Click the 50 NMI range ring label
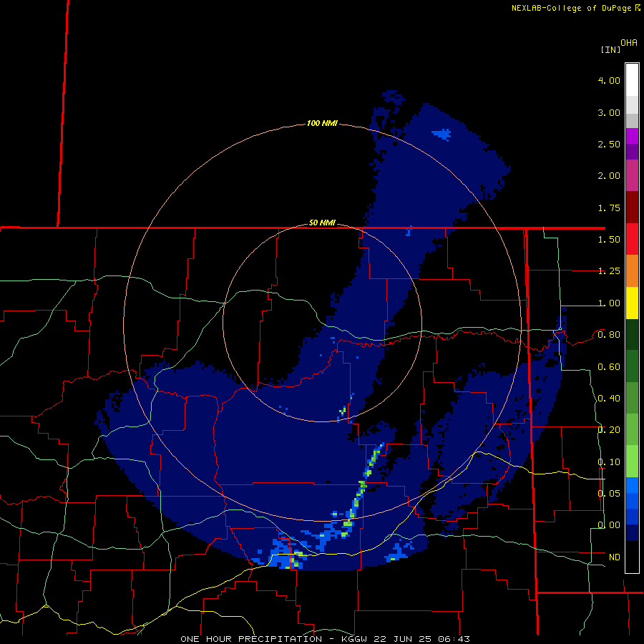Screen dimensions: 644x644 click(x=322, y=223)
